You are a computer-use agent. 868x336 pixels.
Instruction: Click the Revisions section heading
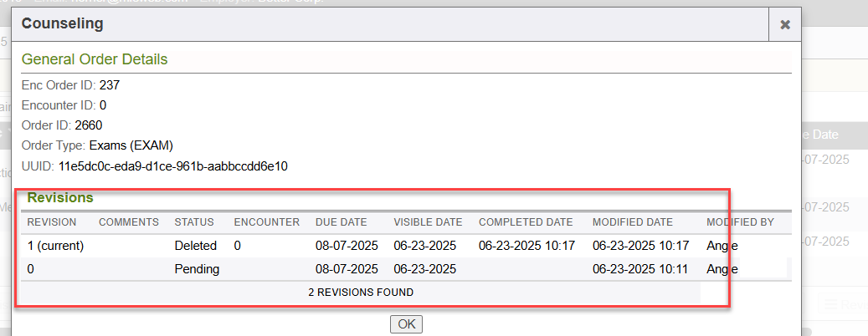(60, 198)
